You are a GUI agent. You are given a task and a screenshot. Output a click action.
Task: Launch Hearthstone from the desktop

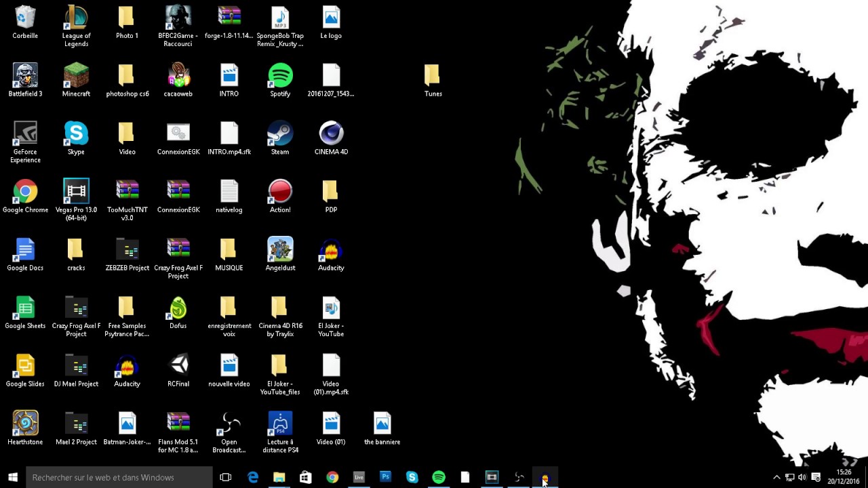[x=25, y=428]
